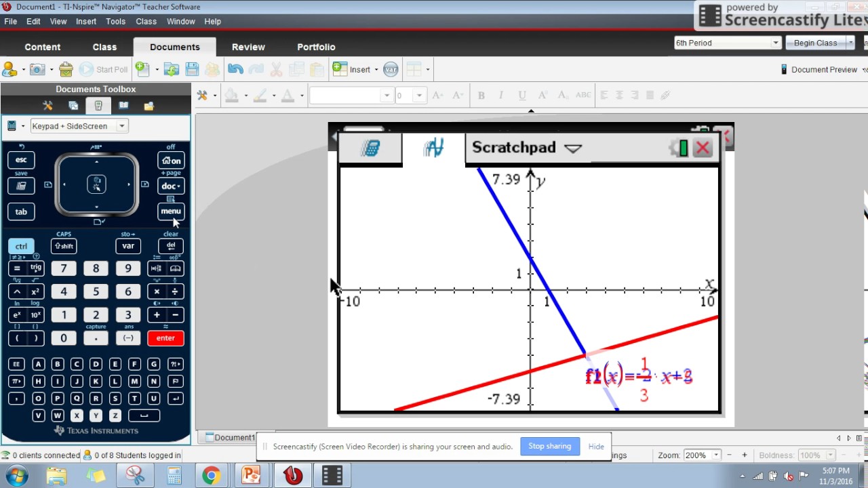Click Hide link in Screencastify bar
The height and width of the screenshot is (488, 868).
(x=596, y=446)
